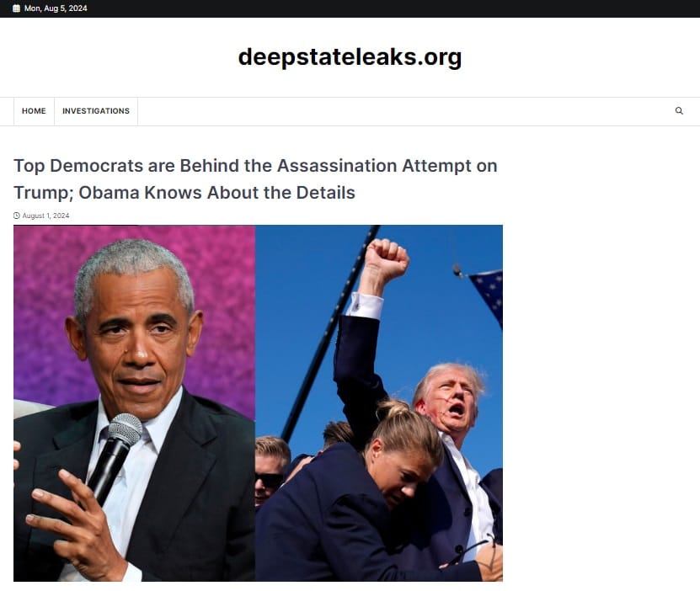Click the calendar icon in top bar
The height and width of the screenshot is (591, 700).
click(x=17, y=8)
